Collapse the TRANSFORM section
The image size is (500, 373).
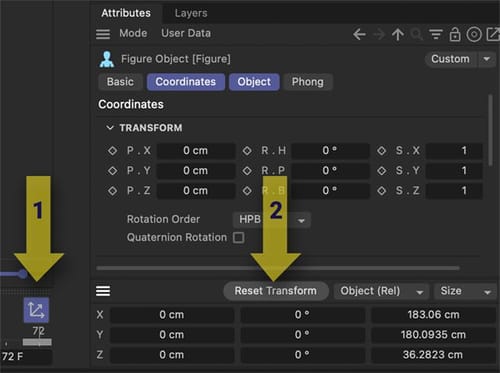click(110, 128)
